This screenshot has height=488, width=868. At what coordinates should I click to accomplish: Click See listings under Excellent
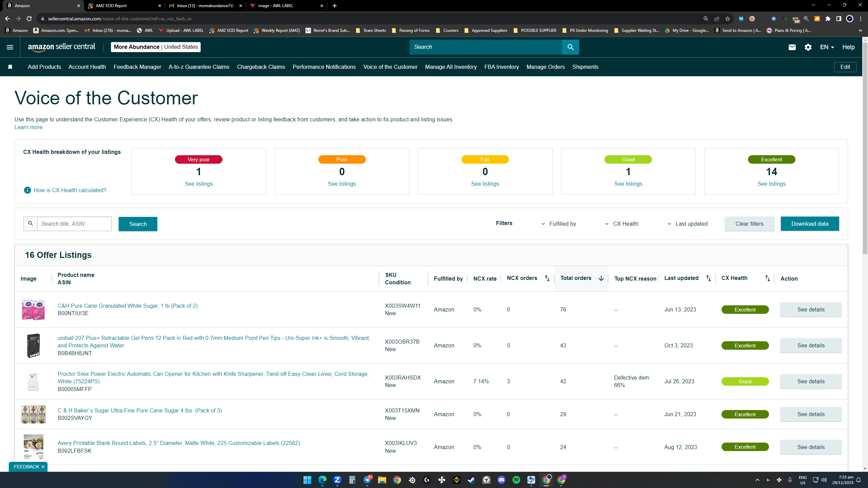pos(771,184)
